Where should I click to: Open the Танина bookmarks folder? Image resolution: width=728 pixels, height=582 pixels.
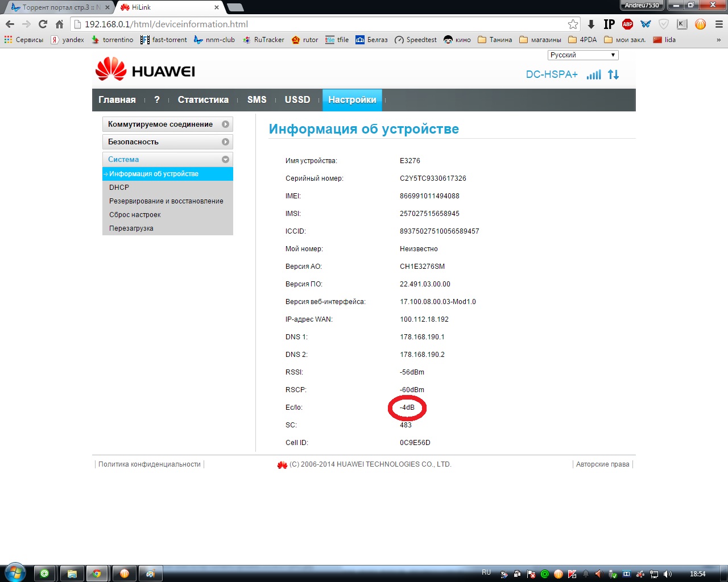tap(495, 40)
